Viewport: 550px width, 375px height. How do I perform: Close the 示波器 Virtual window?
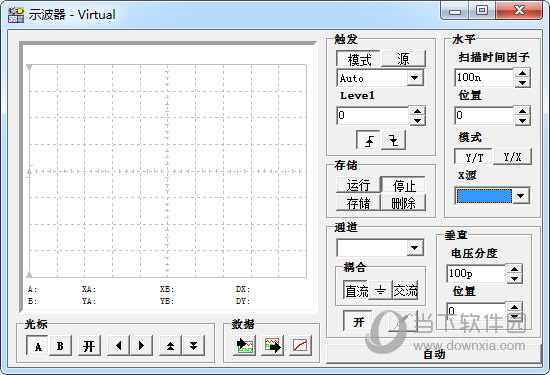click(519, 11)
